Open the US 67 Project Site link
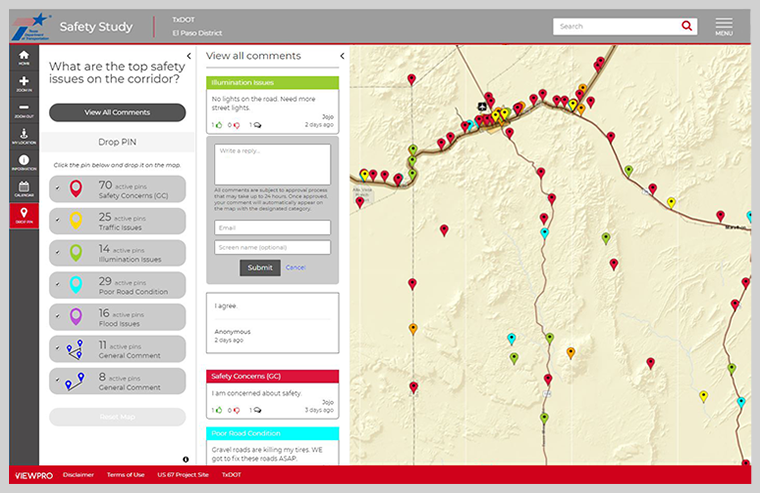Viewport: 760px width, 493px height. 183,475
